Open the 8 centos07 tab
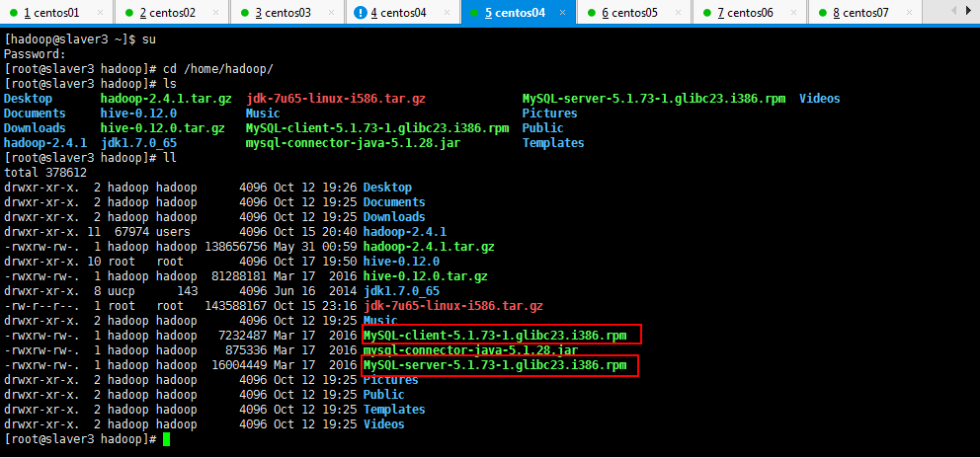Screen dimensions: 980x458 pos(864,13)
